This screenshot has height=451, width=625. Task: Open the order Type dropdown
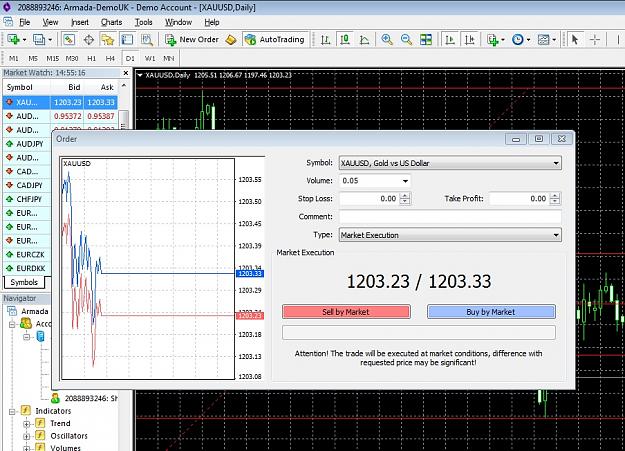(450, 235)
